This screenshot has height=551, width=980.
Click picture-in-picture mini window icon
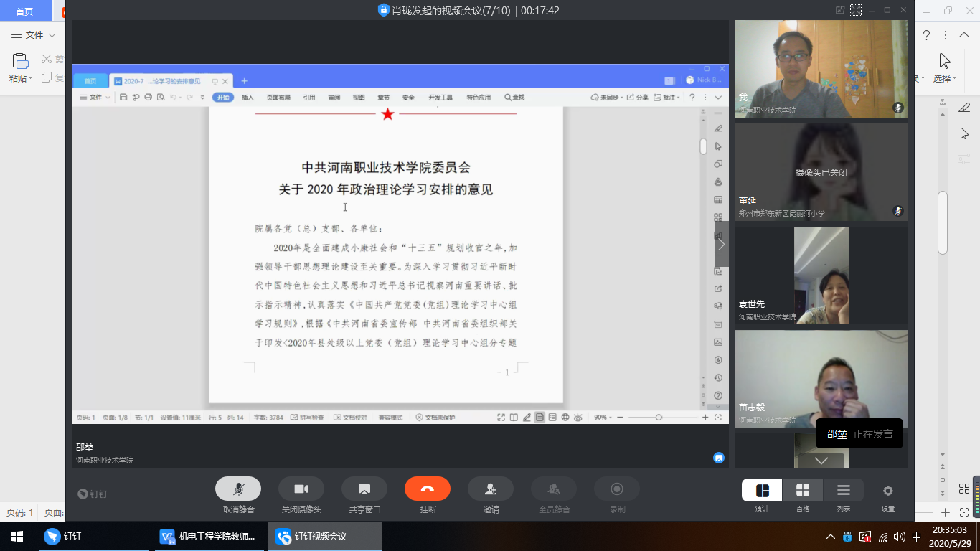tap(840, 10)
